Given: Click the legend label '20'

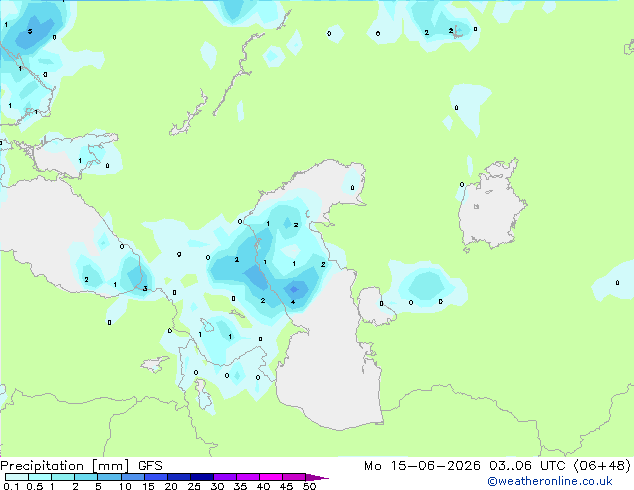Looking at the screenshot, I should [171, 486].
